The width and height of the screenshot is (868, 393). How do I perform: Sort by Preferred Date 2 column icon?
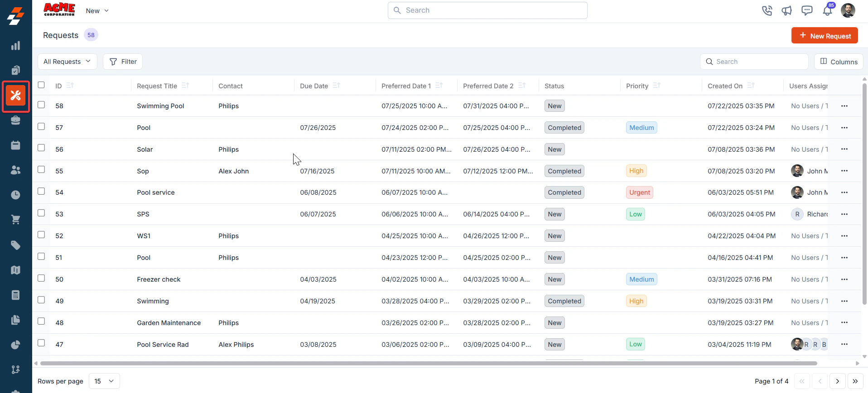click(522, 85)
